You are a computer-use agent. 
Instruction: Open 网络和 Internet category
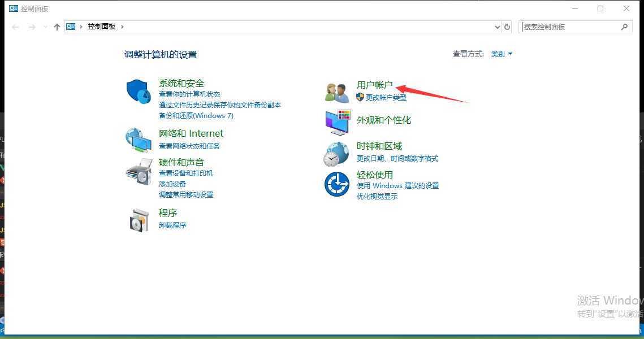click(x=191, y=133)
